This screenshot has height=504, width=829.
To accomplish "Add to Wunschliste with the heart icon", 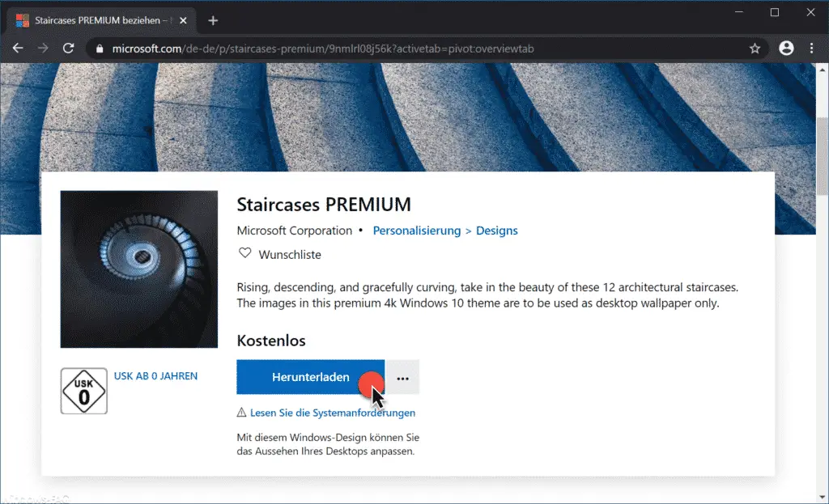I will click(244, 253).
